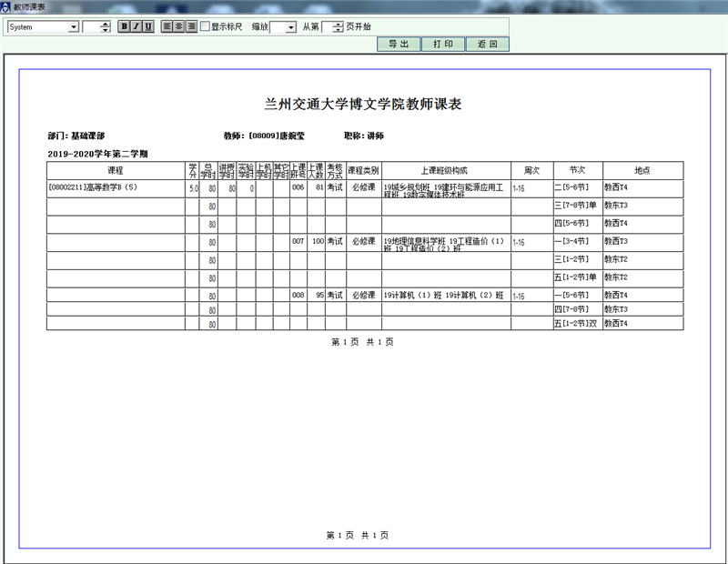
Task: Click the 地点 column header
Action: (x=642, y=170)
